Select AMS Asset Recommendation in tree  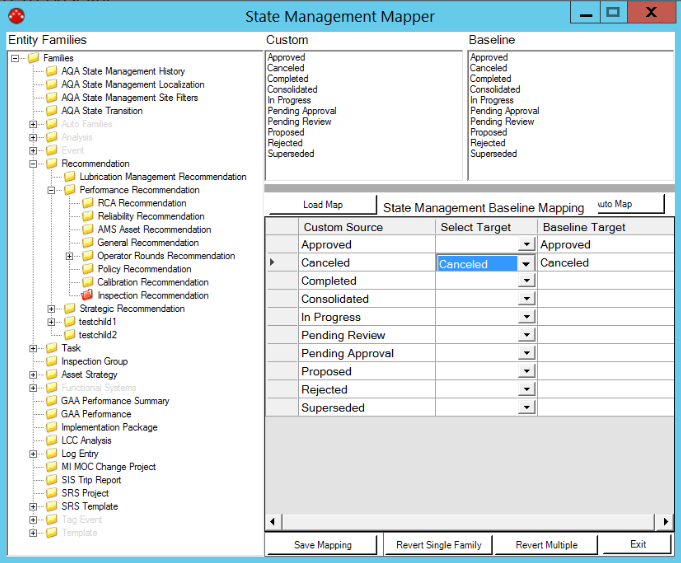[x=154, y=229]
